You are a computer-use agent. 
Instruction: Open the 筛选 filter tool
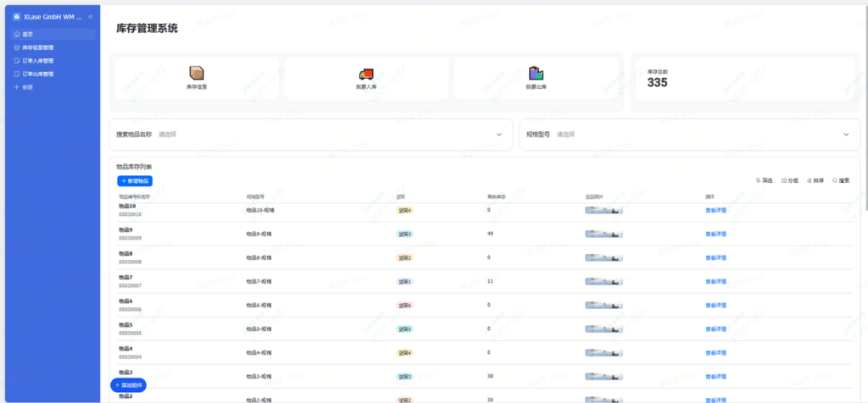point(764,180)
